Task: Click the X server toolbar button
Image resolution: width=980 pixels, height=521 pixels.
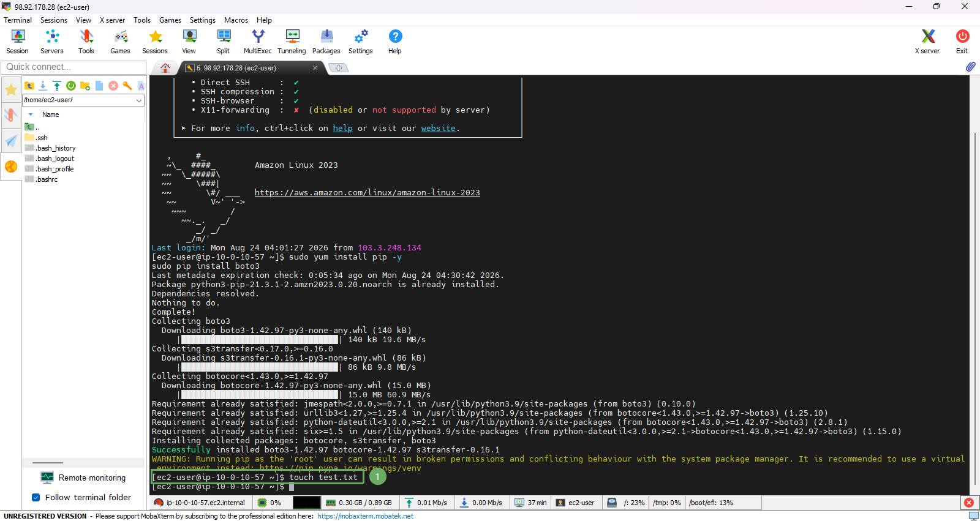Action: coord(927,42)
